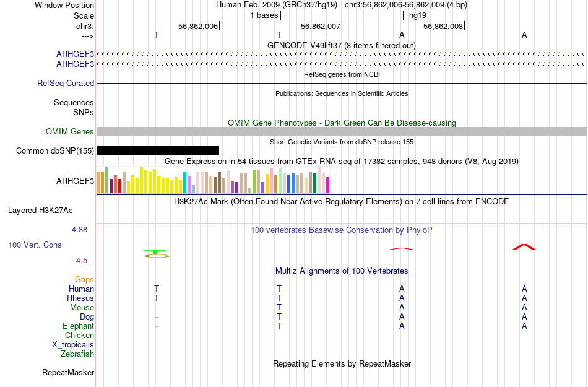Click the black Common dbSNP variant block
This screenshot has height=387, width=588.
pyautogui.click(x=158, y=150)
